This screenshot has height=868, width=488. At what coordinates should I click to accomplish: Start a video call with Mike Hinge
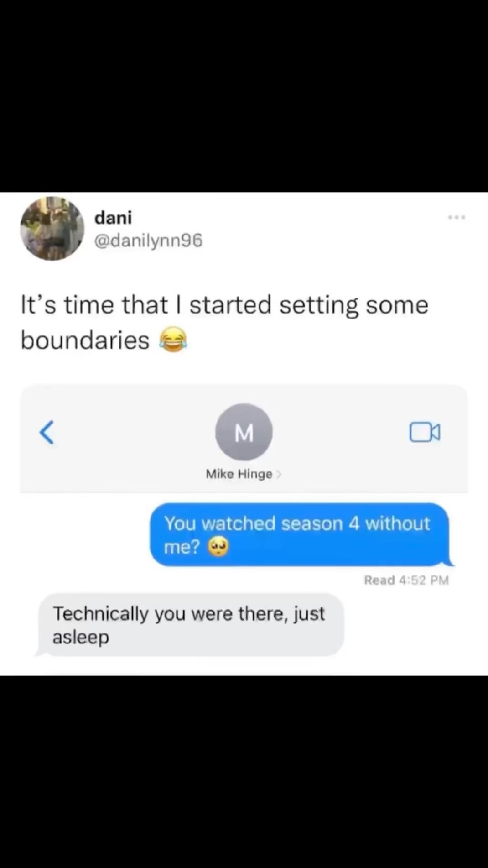[425, 432]
